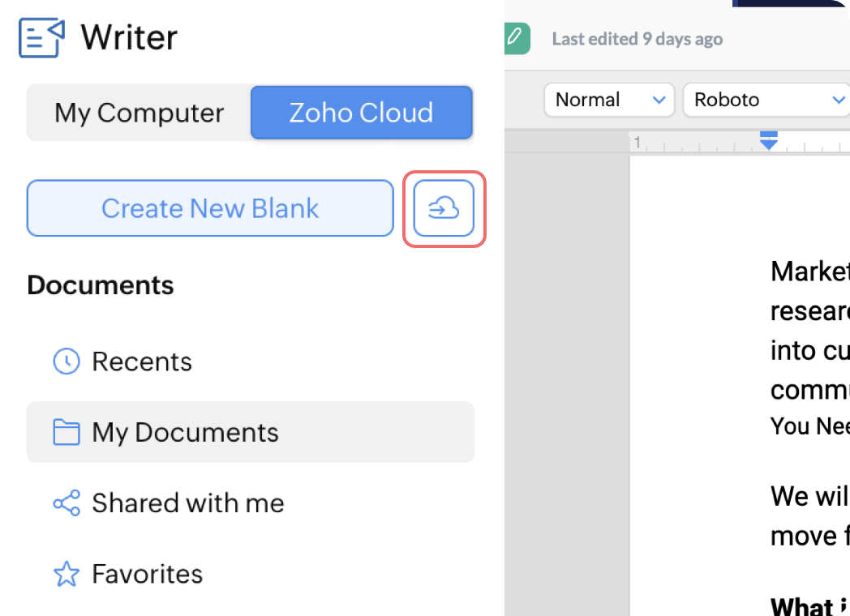850x616 pixels.
Task: Open the Normal paragraph style dropdown
Action: pos(609,101)
